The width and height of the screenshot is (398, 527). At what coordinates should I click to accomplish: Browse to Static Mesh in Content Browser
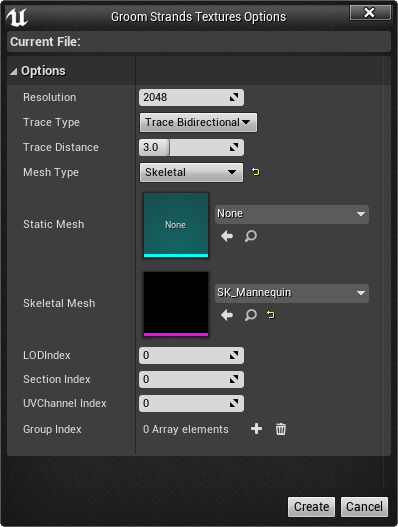(251, 236)
